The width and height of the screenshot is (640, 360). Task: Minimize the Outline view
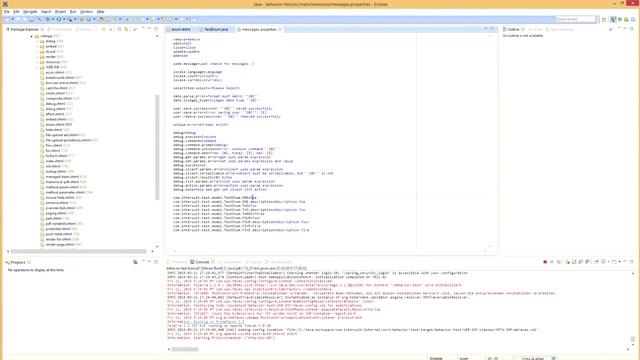click(625, 29)
